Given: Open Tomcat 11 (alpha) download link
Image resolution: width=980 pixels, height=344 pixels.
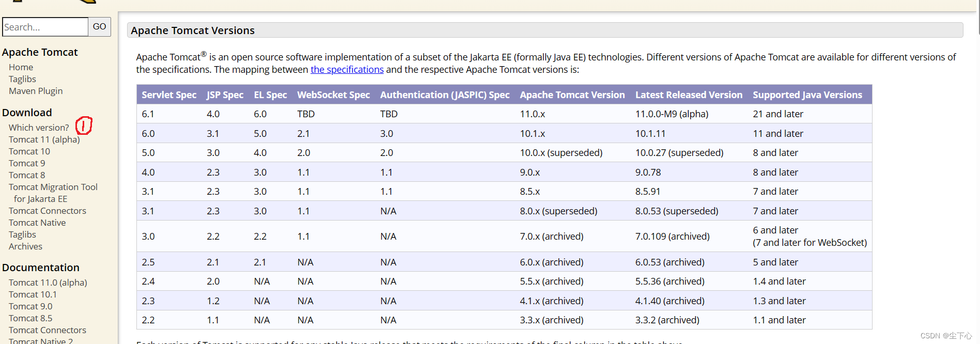Looking at the screenshot, I should tap(44, 139).
